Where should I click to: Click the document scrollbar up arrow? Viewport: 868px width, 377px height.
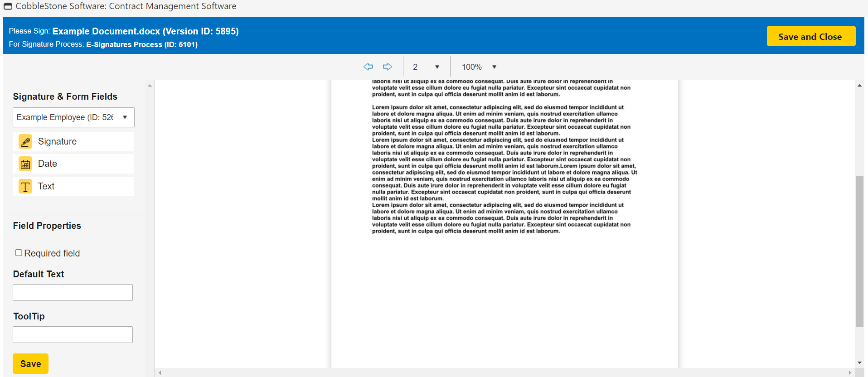pos(859,85)
